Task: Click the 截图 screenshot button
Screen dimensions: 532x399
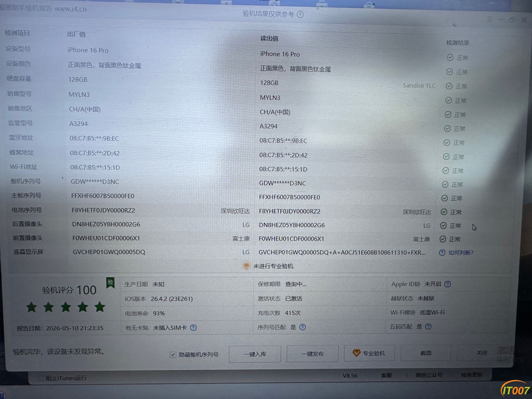Action: (x=426, y=353)
